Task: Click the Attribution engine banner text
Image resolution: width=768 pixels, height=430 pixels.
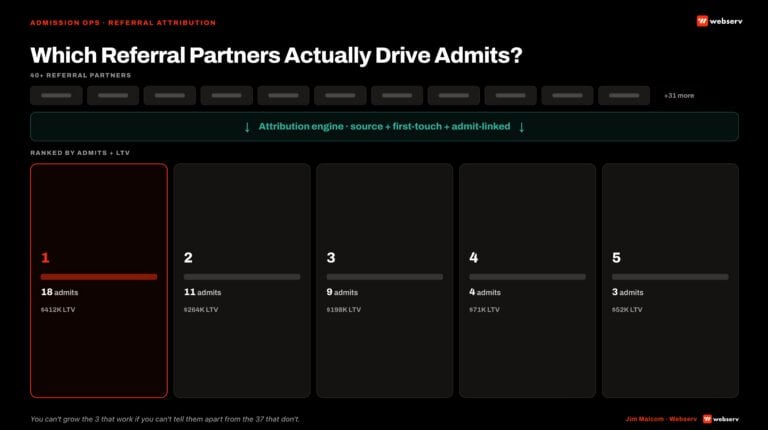Action: coord(384,126)
